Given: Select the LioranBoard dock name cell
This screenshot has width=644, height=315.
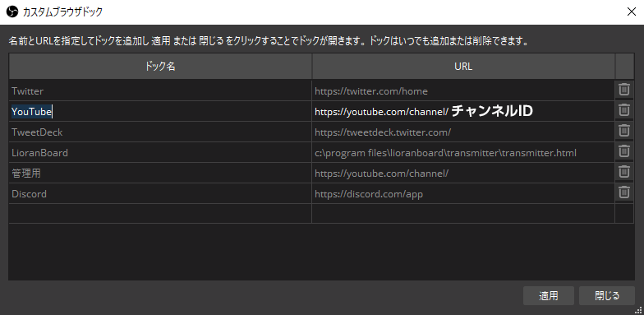Looking at the screenshot, I should 160,152.
